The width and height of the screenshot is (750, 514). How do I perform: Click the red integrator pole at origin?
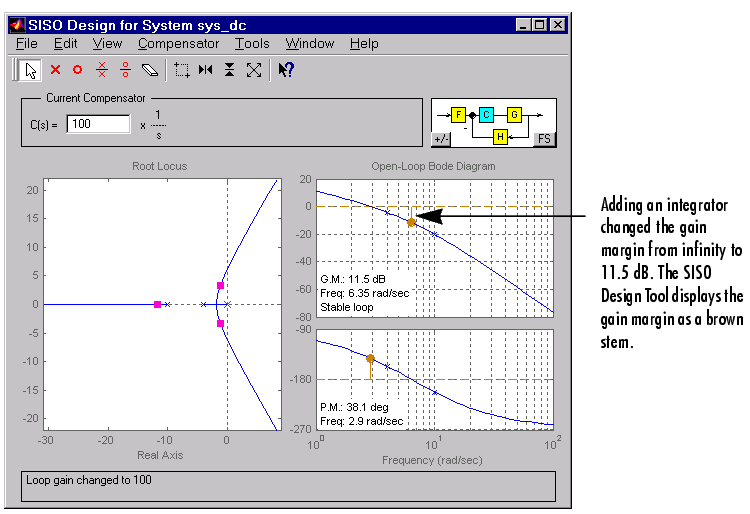(228, 305)
